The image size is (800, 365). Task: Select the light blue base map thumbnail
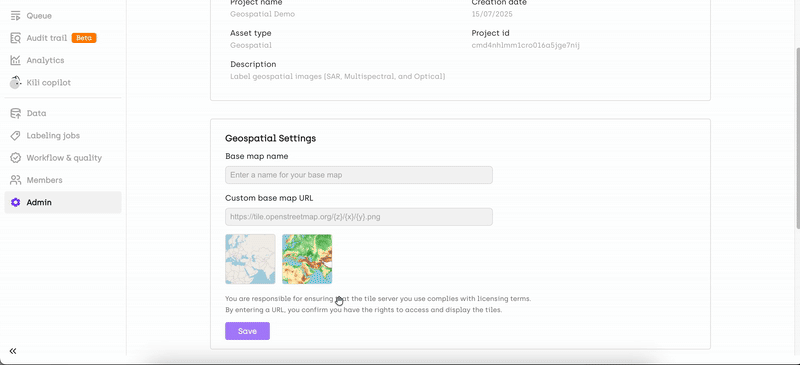(250, 259)
